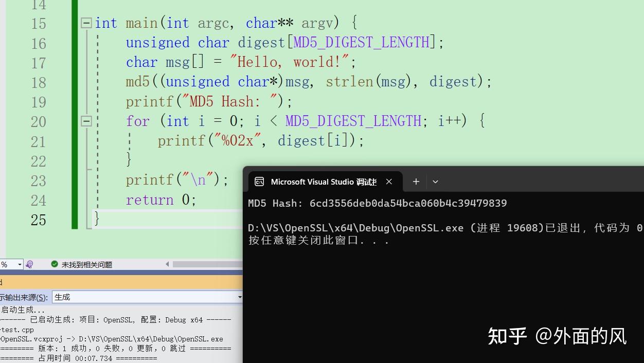Select the Microsoft Visual Studio debug console tab
644x363 pixels.
tap(326, 181)
